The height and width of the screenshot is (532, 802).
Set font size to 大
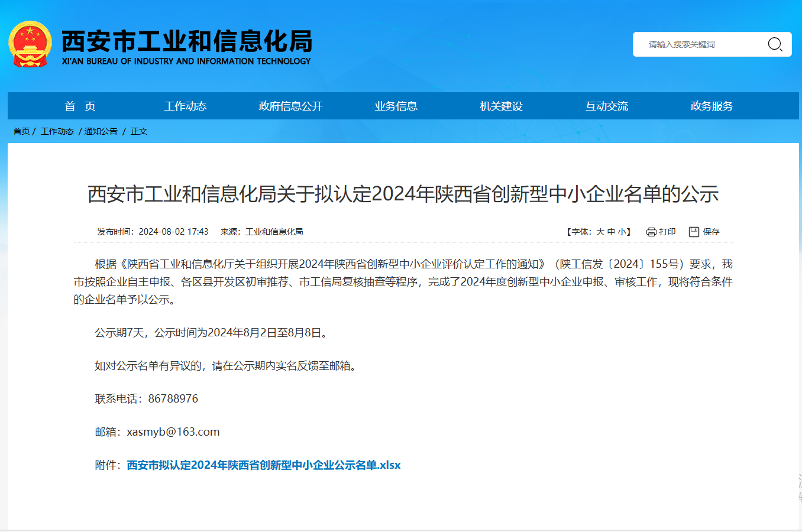[600, 232]
